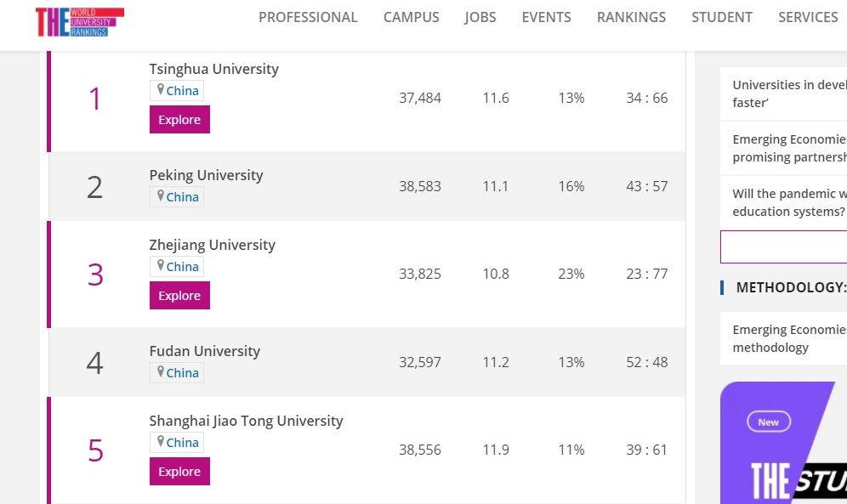Open the Rankings menu

pyautogui.click(x=632, y=17)
